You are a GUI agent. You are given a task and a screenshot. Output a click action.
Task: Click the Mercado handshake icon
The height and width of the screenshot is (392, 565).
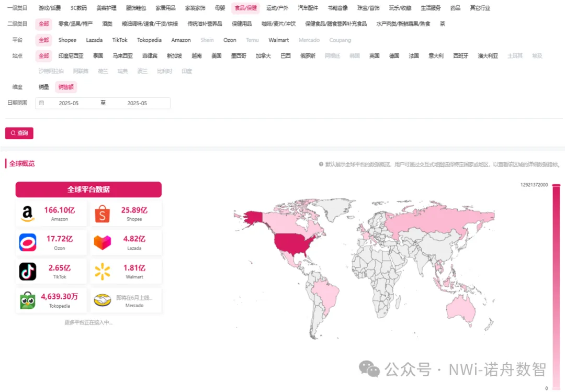(103, 300)
